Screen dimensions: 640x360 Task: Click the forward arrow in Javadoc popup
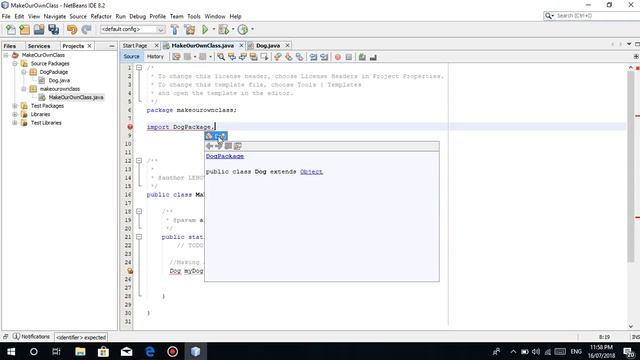click(x=219, y=146)
